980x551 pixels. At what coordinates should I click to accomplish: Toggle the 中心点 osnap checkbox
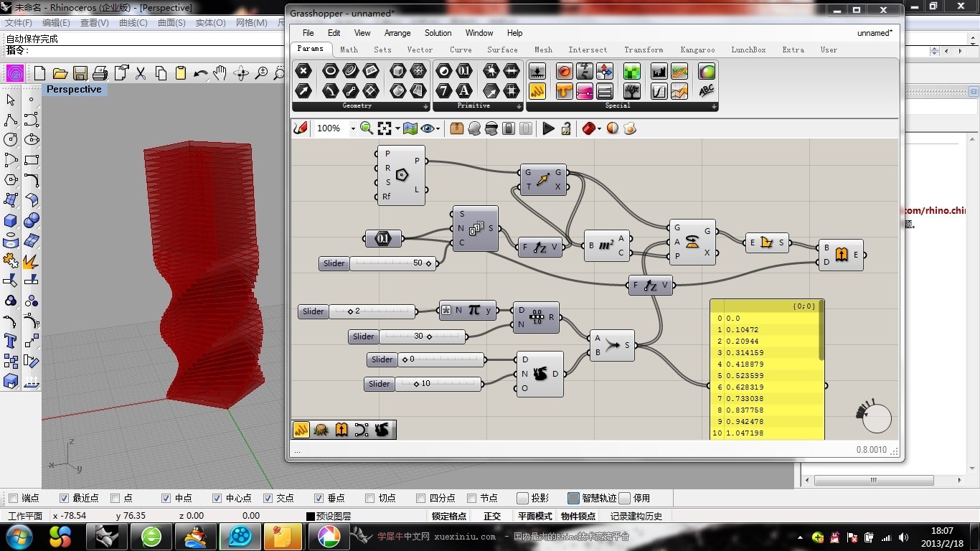[x=217, y=498]
